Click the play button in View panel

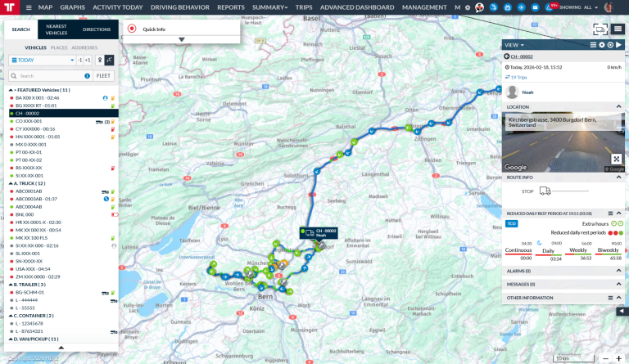coord(619,44)
